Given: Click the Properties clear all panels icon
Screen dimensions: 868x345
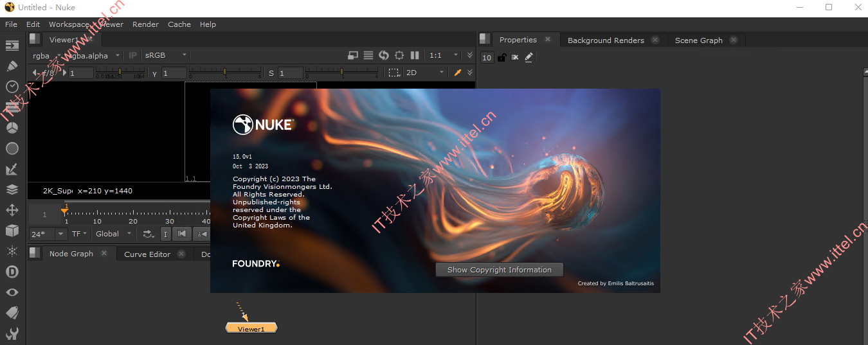Looking at the screenshot, I should click(515, 57).
